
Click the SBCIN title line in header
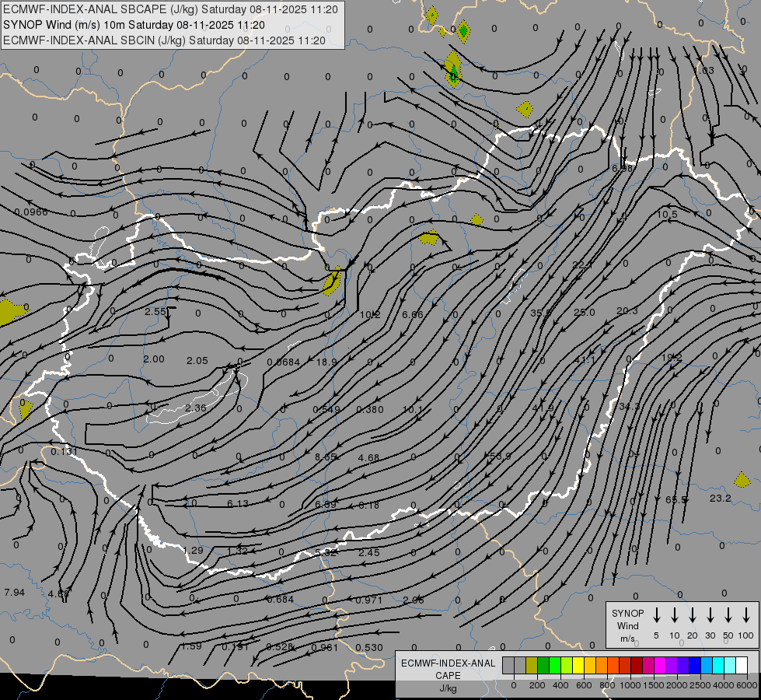click(164, 40)
